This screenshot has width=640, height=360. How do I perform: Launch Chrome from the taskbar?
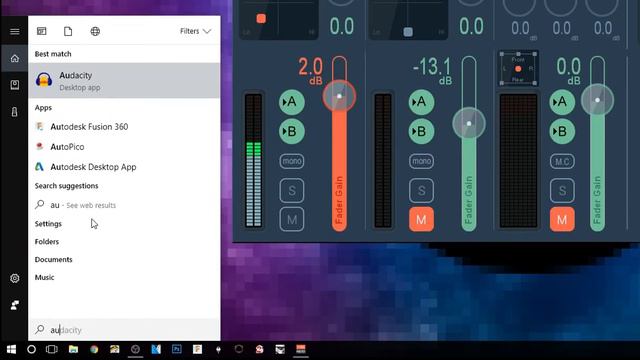pos(94,349)
